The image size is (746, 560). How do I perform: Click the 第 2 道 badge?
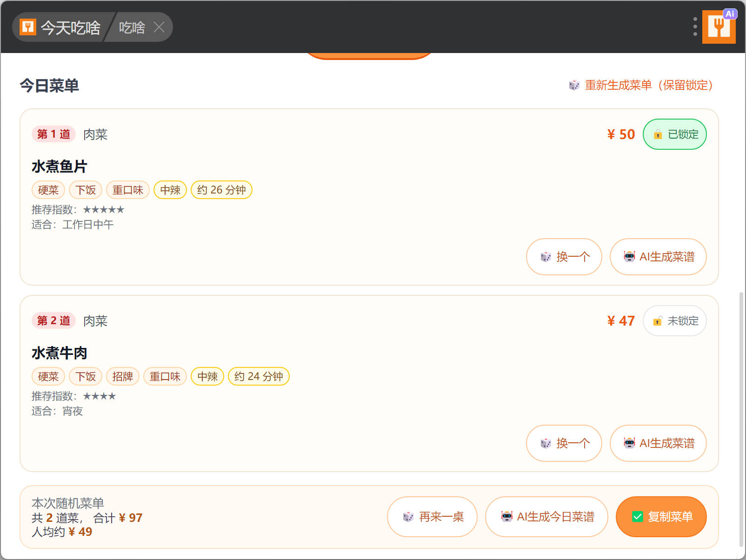53,320
